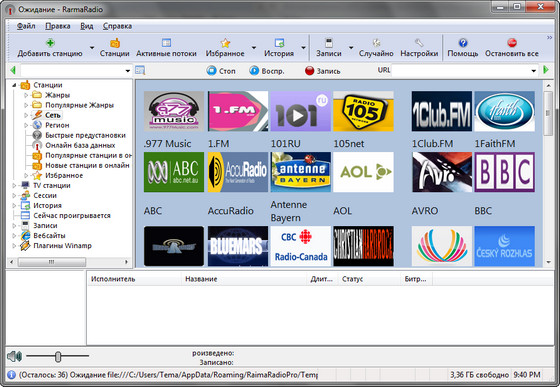
Task: Open the URL combo box dropdown arrow
Action: click(x=534, y=71)
